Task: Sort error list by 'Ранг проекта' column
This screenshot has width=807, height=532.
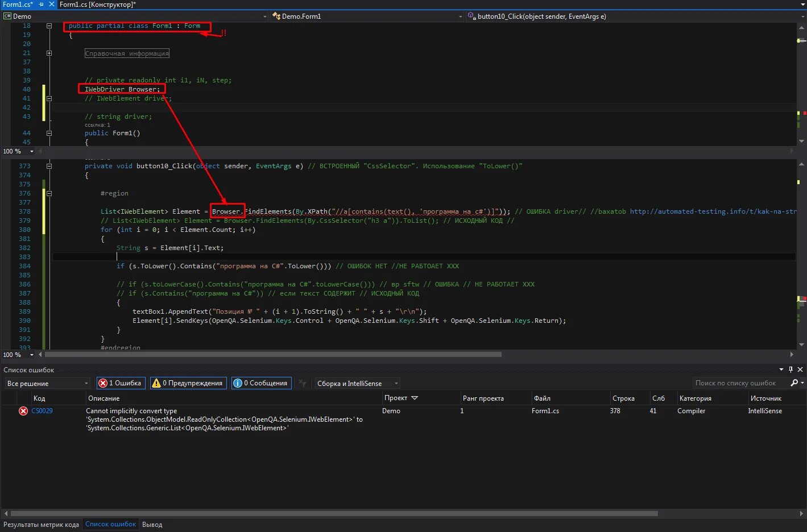Action: click(483, 398)
